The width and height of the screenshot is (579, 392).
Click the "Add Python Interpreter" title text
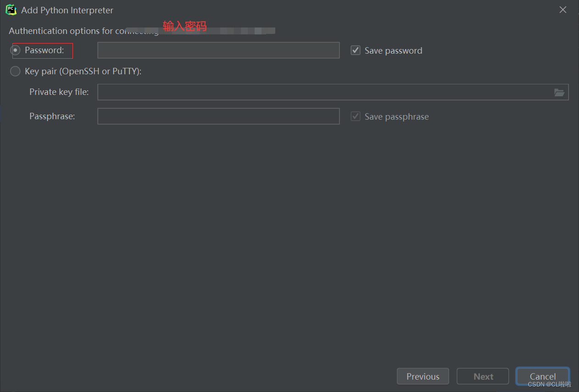click(67, 10)
